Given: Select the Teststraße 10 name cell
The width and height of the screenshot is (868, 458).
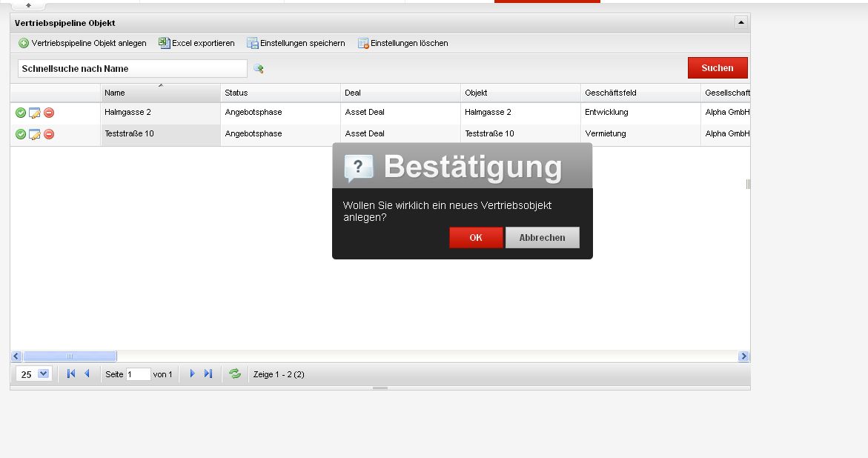Looking at the screenshot, I should pos(161,134).
